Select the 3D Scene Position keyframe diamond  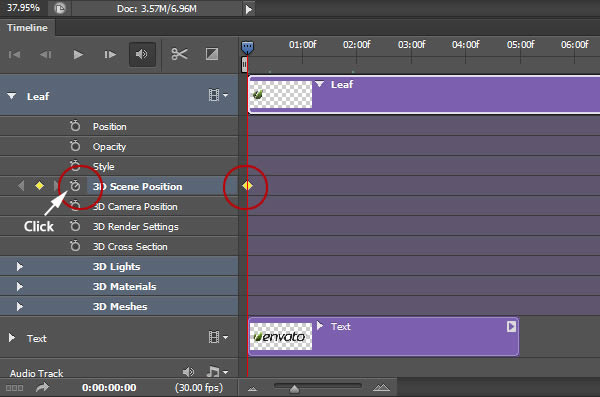coord(247,186)
